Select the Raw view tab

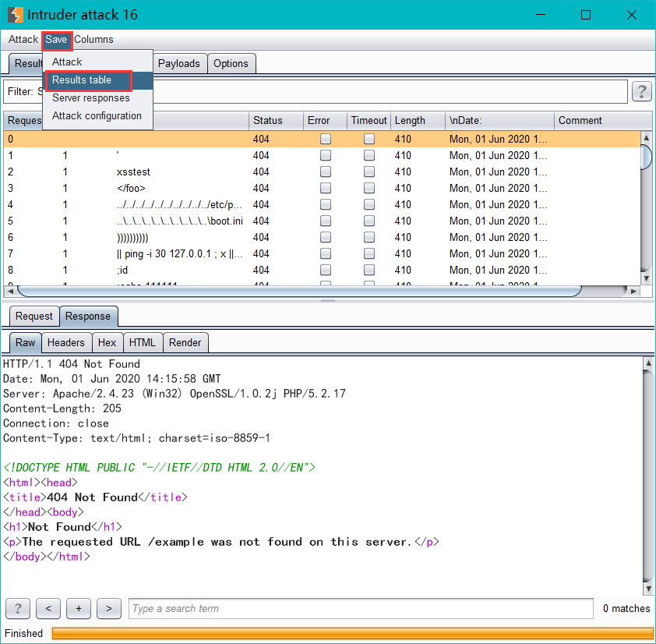[x=25, y=342]
